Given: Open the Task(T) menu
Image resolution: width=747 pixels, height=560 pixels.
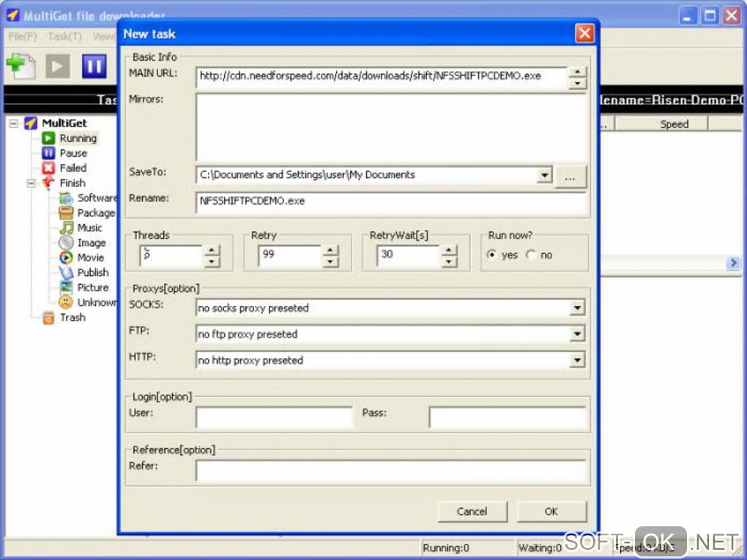Looking at the screenshot, I should click(64, 37).
